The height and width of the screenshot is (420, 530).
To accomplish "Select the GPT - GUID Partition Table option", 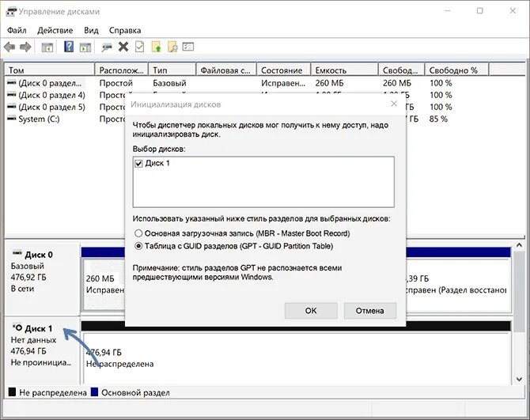I will pyautogui.click(x=234, y=246).
